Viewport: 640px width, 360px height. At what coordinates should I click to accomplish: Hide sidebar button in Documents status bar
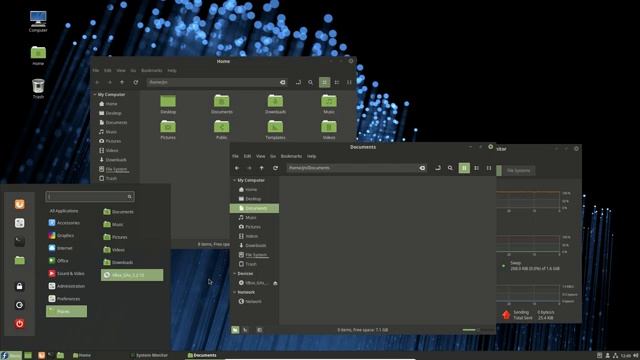pyautogui.click(x=260, y=330)
